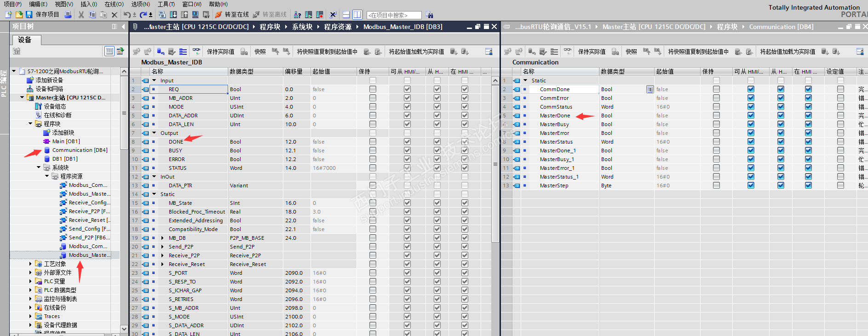
Task: Click the editor settings icon at Communication toolbar right
Action: (860, 51)
